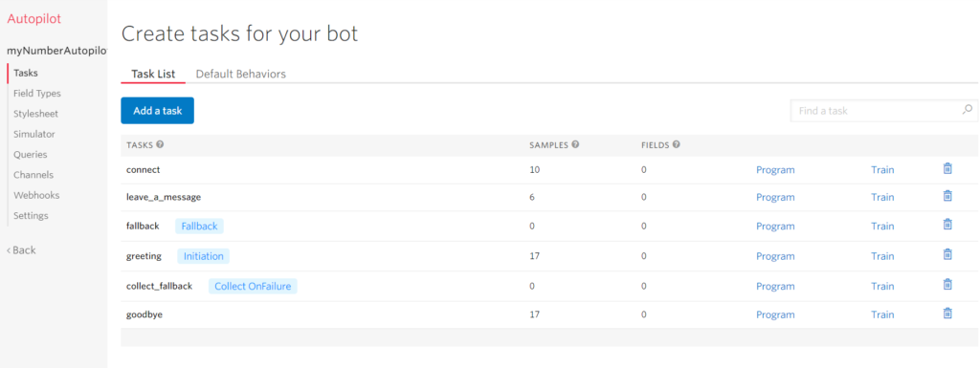Viewport: 980px width, 368px height.
Task: Click trash icon in collect_fallback row
Action: 947,285
